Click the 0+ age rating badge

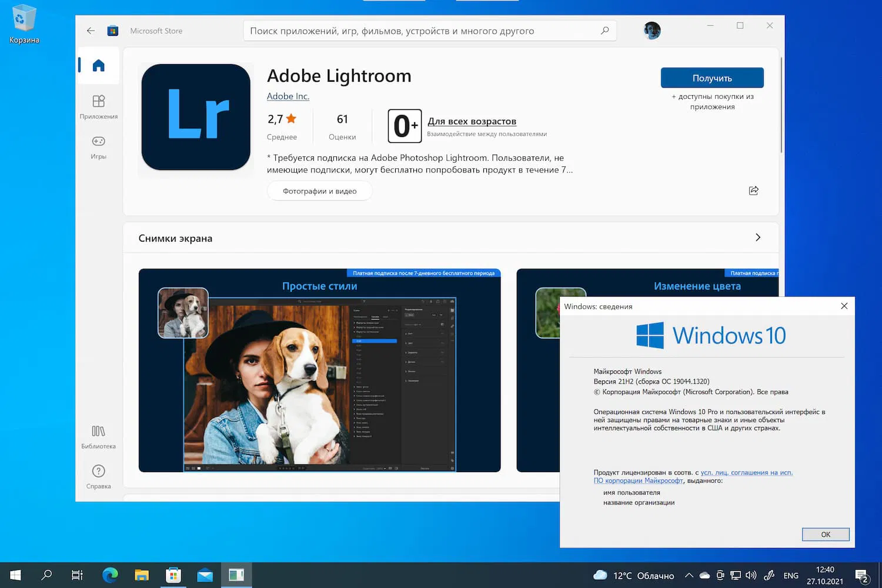(405, 126)
